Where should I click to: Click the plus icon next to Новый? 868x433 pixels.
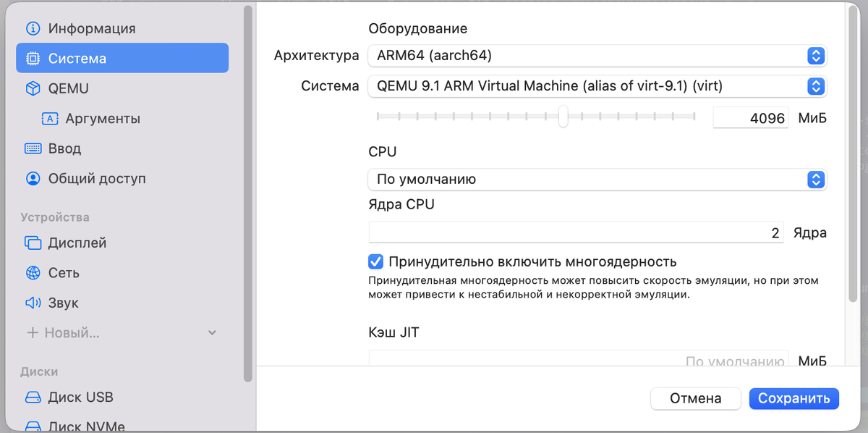[x=33, y=333]
